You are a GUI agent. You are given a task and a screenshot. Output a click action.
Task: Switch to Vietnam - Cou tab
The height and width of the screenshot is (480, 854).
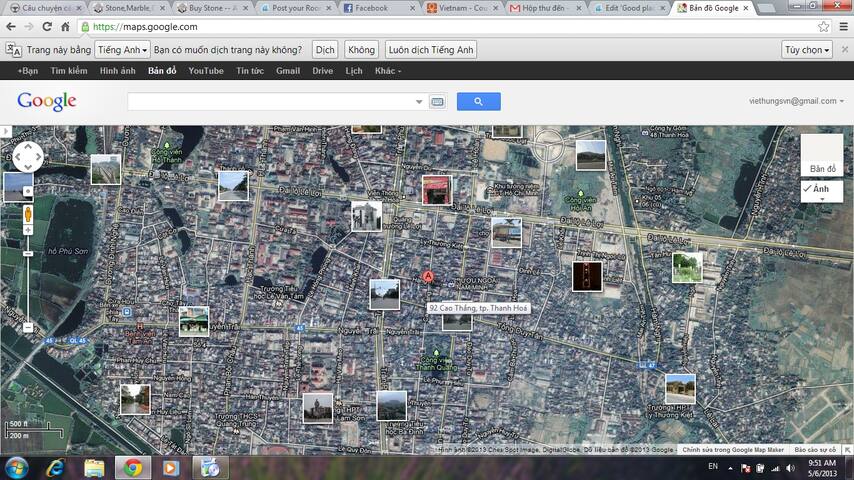[462, 8]
